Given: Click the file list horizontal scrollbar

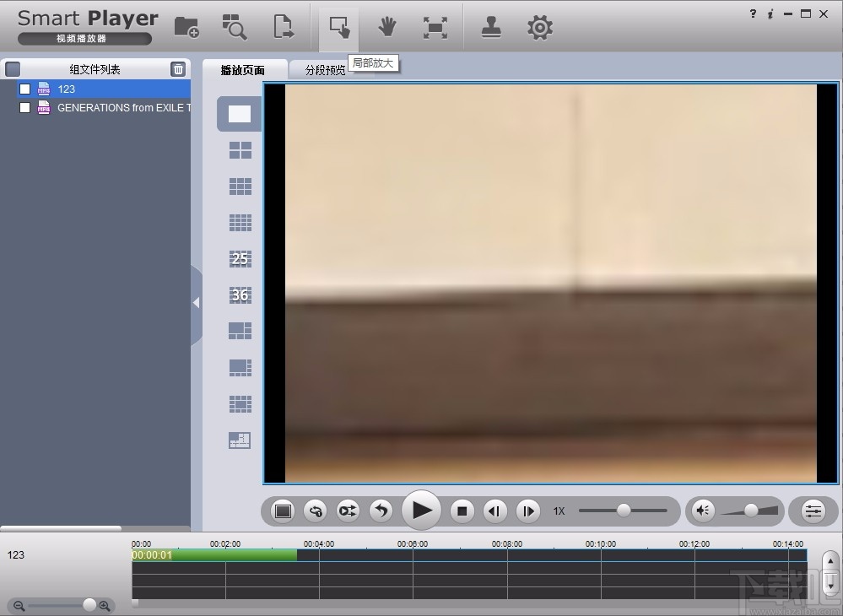Looking at the screenshot, I should [61, 529].
